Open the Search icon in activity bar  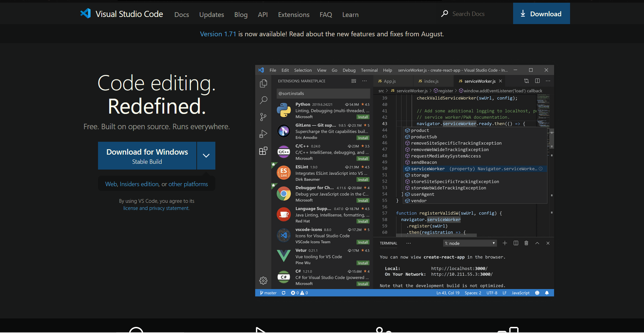pyautogui.click(x=263, y=100)
